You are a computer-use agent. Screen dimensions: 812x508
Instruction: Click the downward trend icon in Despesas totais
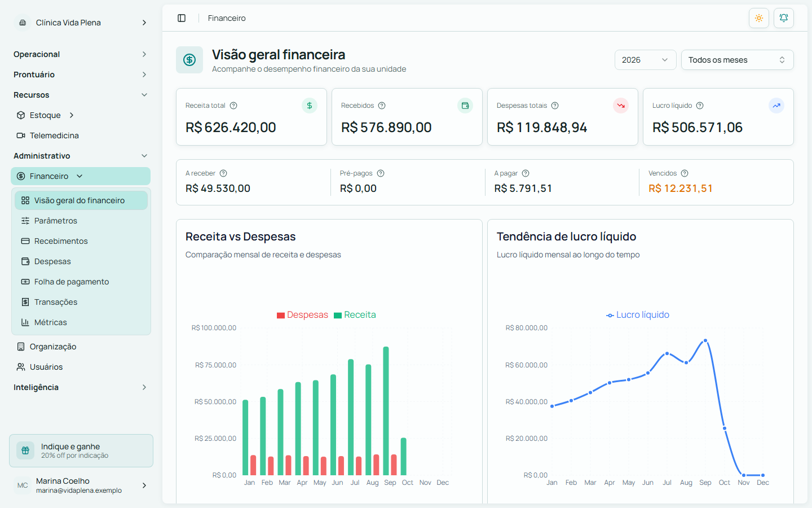[621, 106]
